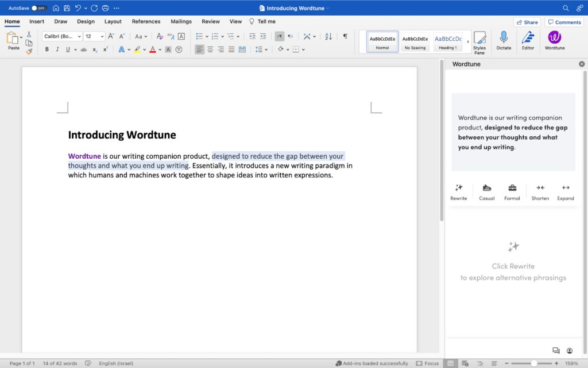The height and width of the screenshot is (368, 588).
Task: Go to the References tab
Action: (146, 21)
